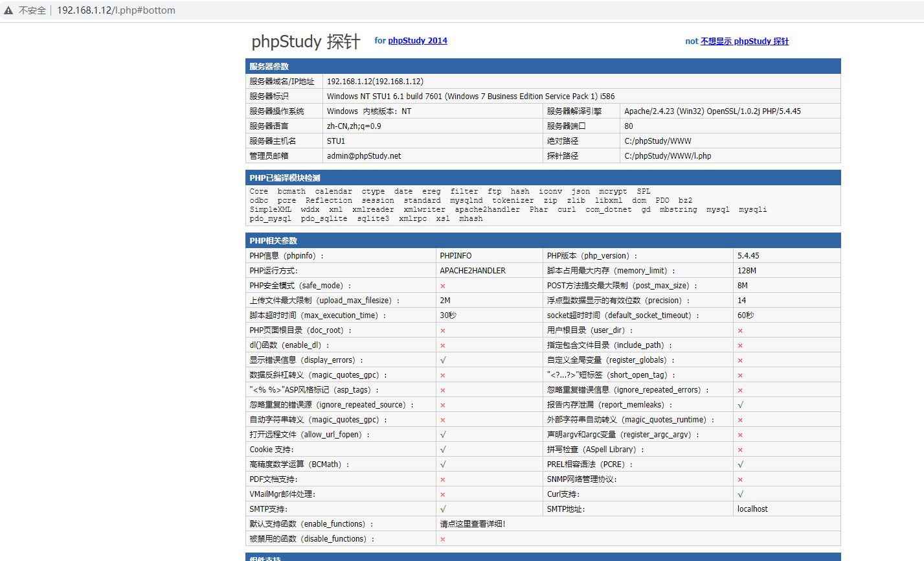Click the apache2handler module name
Viewport: 924px width, 561px height.
click(x=487, y=210)
